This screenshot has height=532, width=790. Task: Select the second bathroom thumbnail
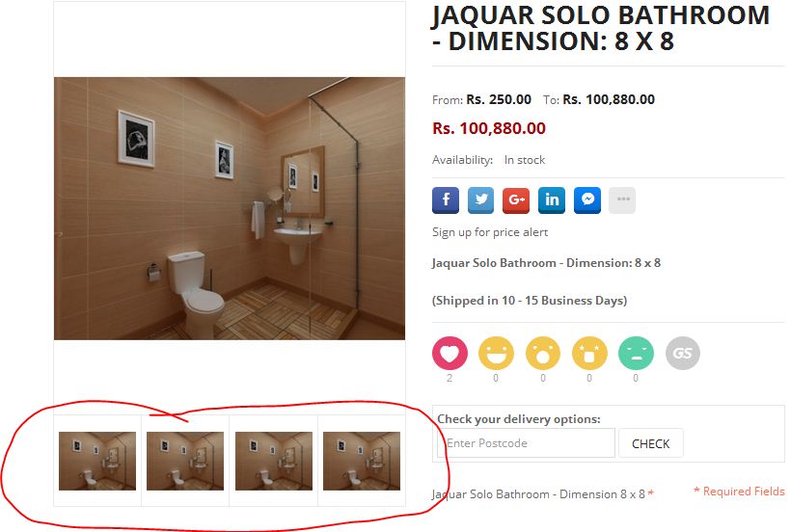(185, 461)
